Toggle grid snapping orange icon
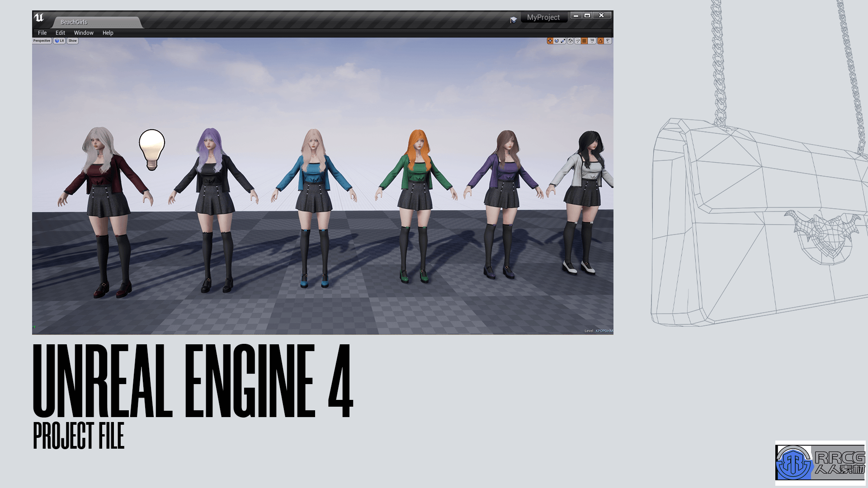Image resolution: width=868 pixels, height=488 pixels. (x=584, y=41)
